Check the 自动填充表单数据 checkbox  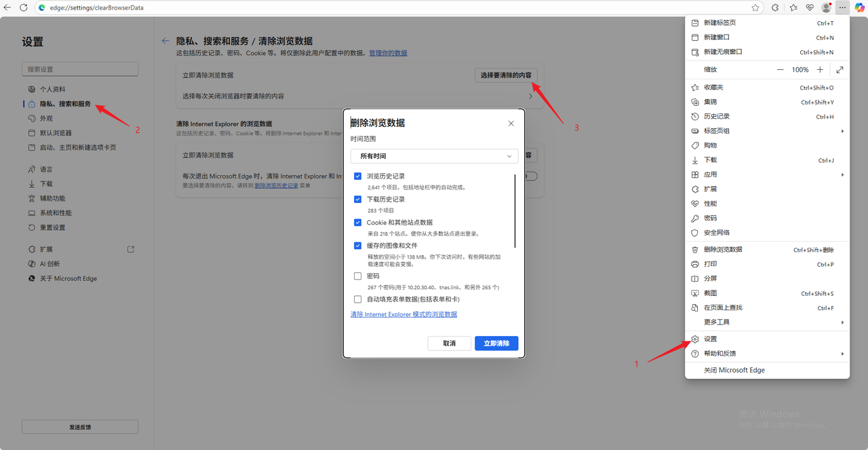[x=357, y=299]
